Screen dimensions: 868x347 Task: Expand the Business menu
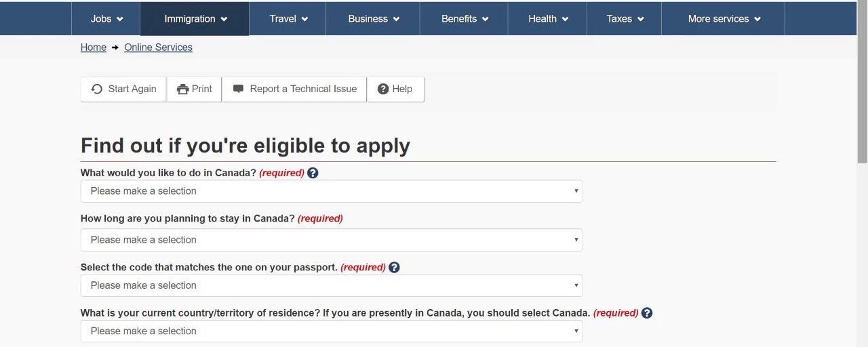[x=374, y=19]
